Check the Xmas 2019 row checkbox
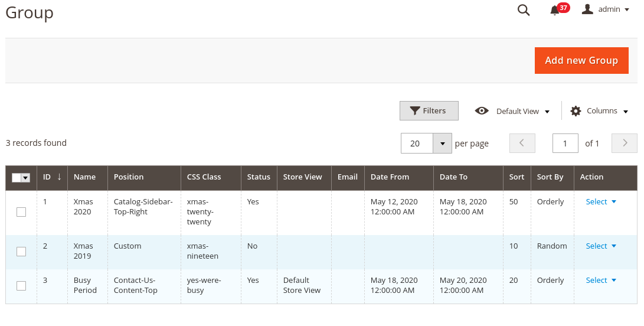The height and width of the screenshot is (326, 644). [x=21, y=252]
